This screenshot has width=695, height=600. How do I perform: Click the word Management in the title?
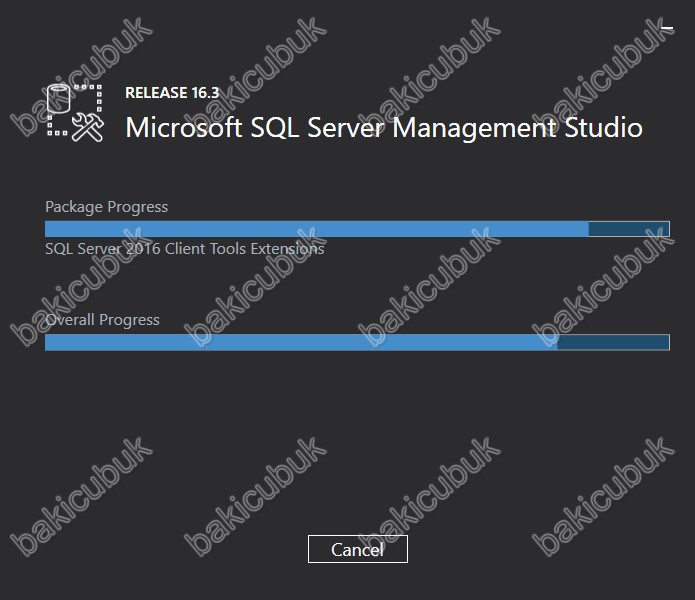474,129
